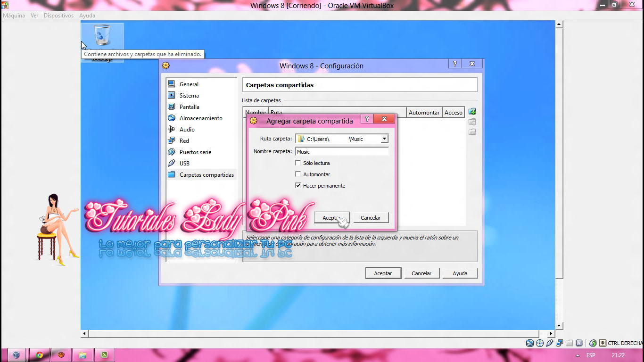Click the mouse integration status icon
Image resolution: width=644 pixels, height=362 pixels.
click(x=593, y=343)
